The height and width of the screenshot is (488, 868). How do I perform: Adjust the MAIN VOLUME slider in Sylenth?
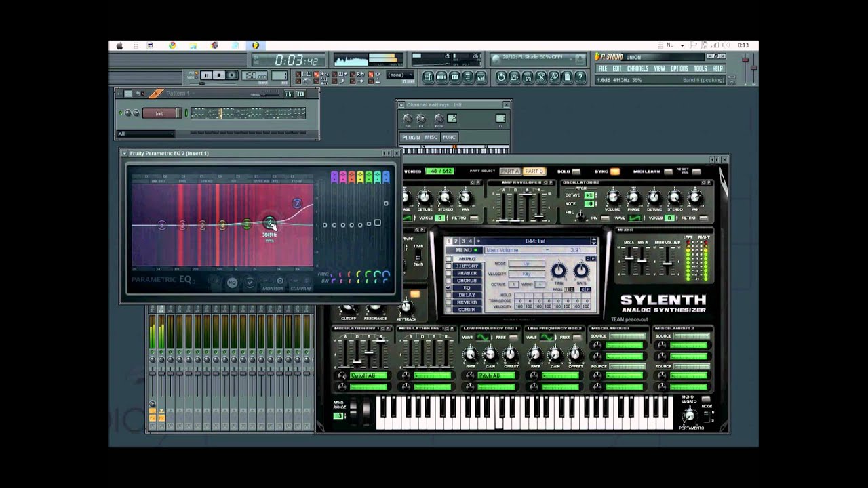(667, 264)
